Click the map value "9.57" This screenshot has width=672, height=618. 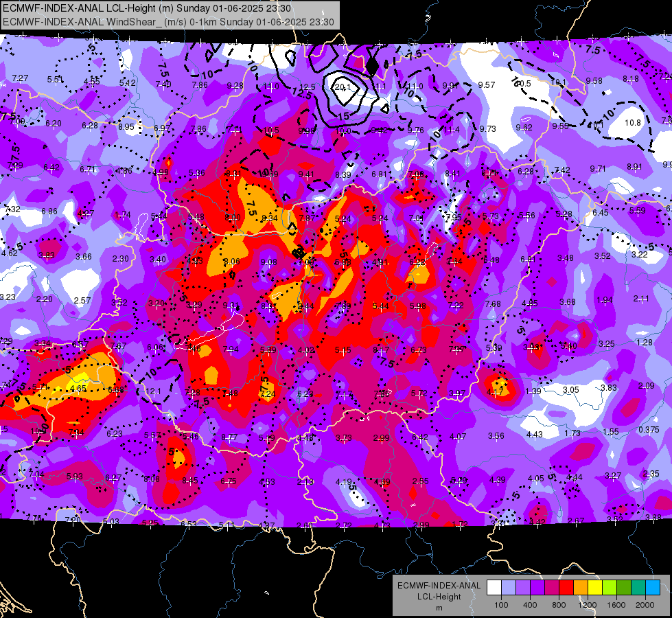click(487, 85)
